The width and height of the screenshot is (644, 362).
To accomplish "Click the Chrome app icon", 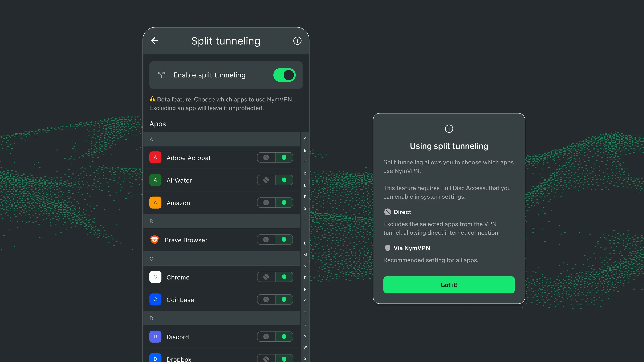I will coord(155,277).
